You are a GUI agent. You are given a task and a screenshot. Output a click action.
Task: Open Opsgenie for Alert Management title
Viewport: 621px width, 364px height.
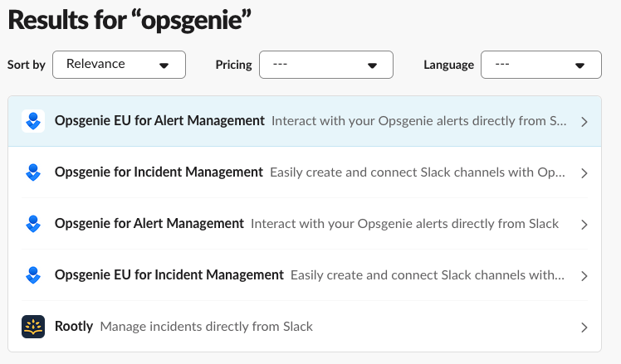tap(149, 224)
